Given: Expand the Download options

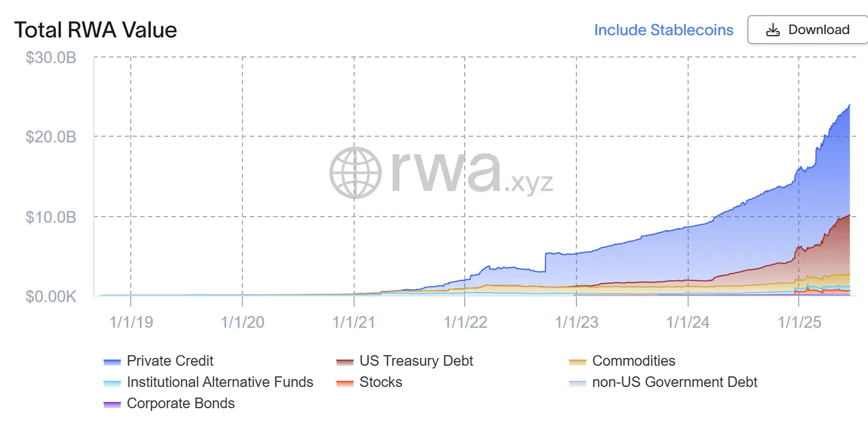Looking at the screenshot, I should 807,30.
